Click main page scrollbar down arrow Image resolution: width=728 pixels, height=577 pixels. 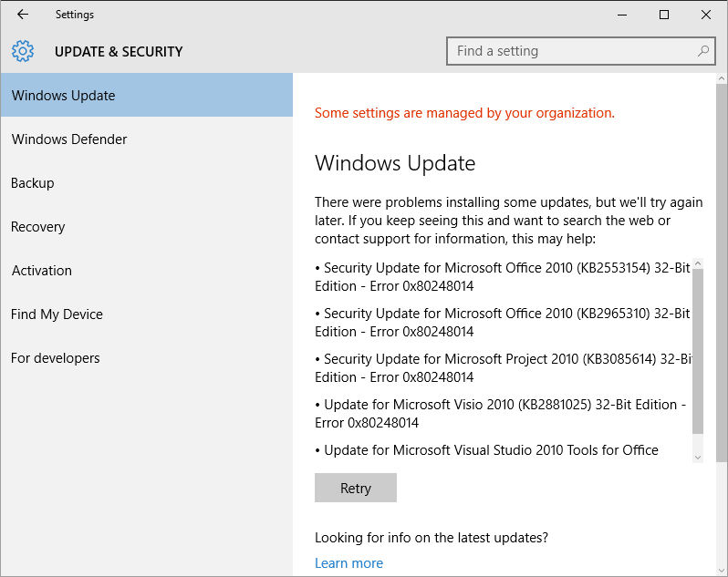(x=722, y=571)
